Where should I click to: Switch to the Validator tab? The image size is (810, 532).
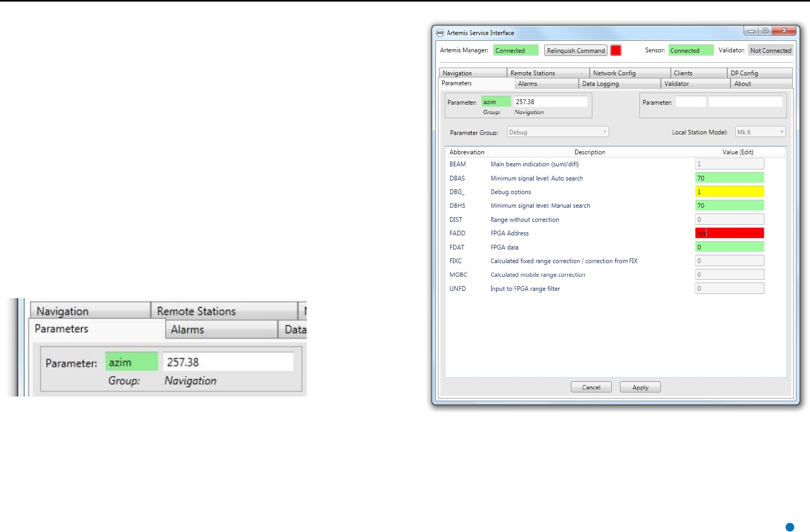click(695, 84)
